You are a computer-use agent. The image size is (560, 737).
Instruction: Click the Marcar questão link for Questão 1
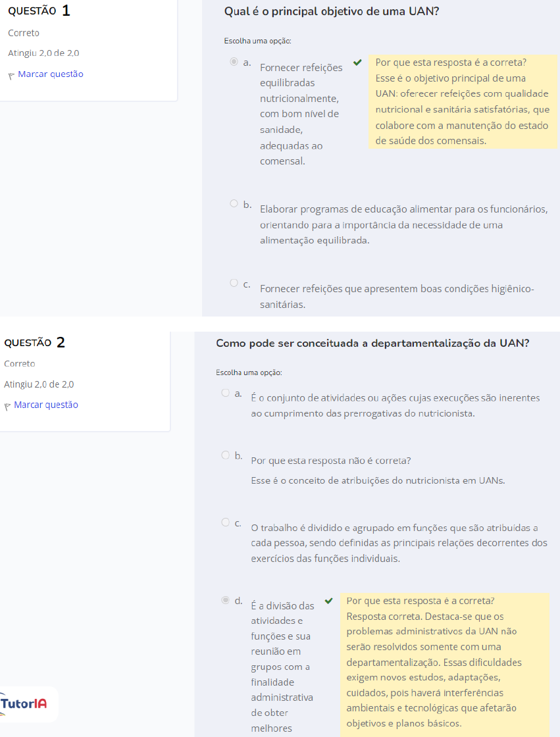click(51, 74)
